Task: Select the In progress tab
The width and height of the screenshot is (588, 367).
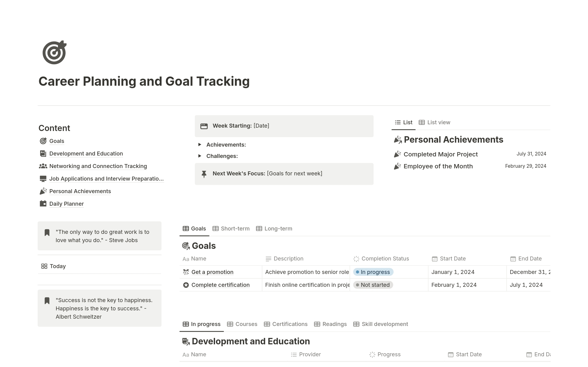Action: click(202, 324)
